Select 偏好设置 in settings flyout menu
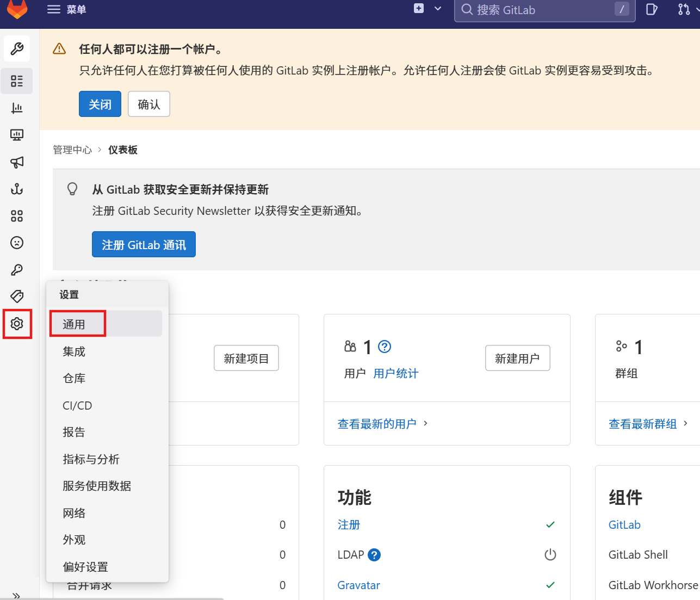The height and width of the screenshot is (600, 700). point(106,567)
